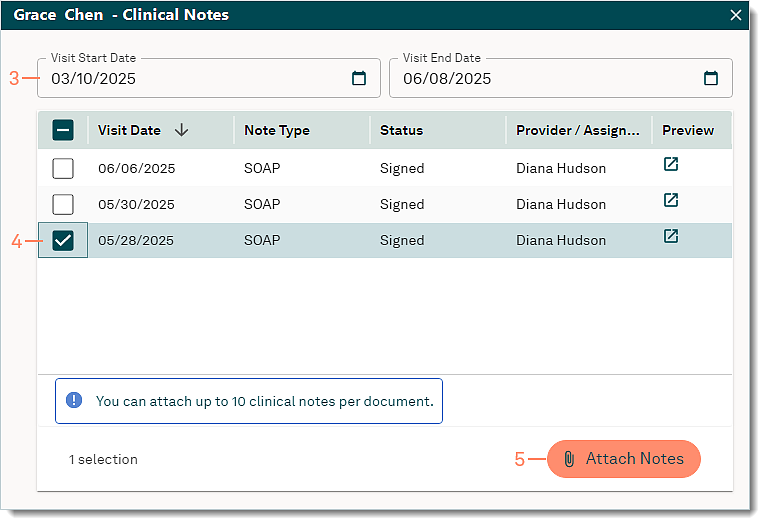Sort by the Provider / Assign... column header
The image size is (765, 525).
578,130
